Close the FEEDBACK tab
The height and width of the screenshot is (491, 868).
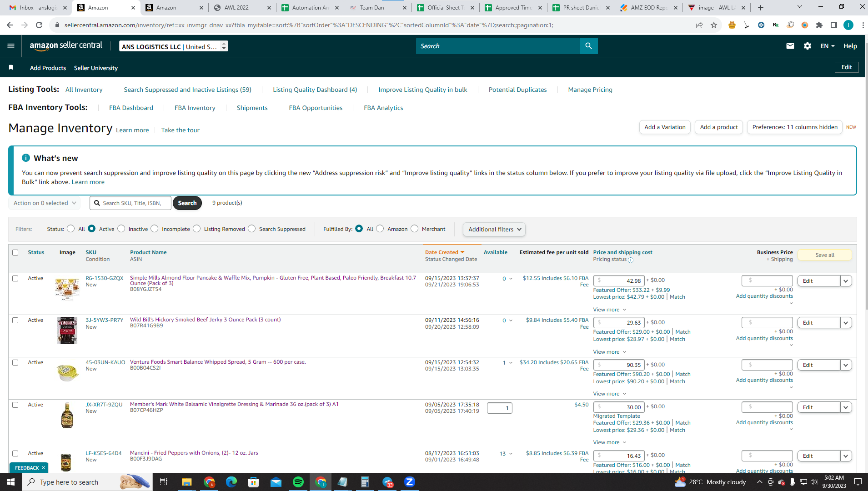click(x=43, y=468)
